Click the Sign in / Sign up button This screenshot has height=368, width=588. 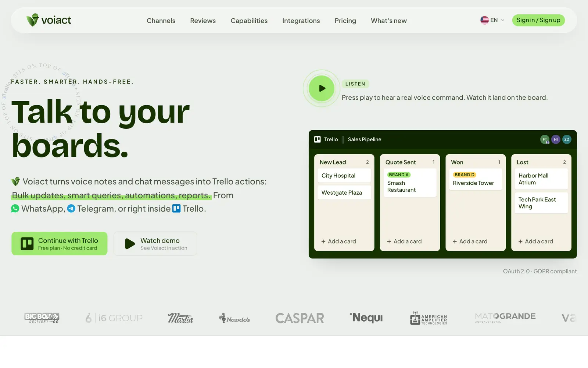[538, 20]
